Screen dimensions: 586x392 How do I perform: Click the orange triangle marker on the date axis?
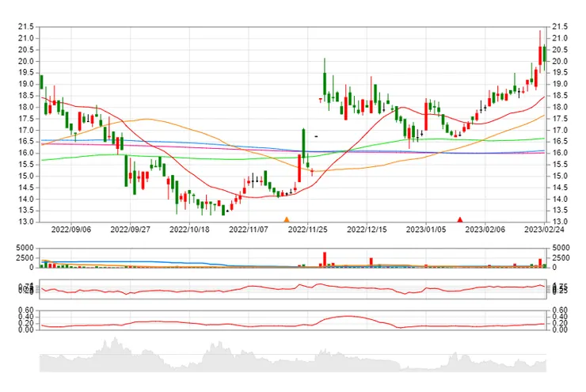287,219
